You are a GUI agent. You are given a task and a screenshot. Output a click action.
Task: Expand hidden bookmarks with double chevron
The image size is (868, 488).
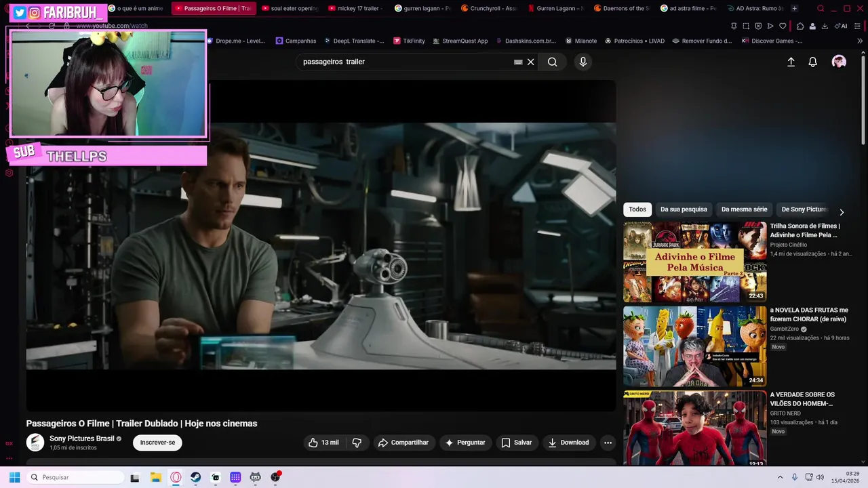tap(861, 41)
